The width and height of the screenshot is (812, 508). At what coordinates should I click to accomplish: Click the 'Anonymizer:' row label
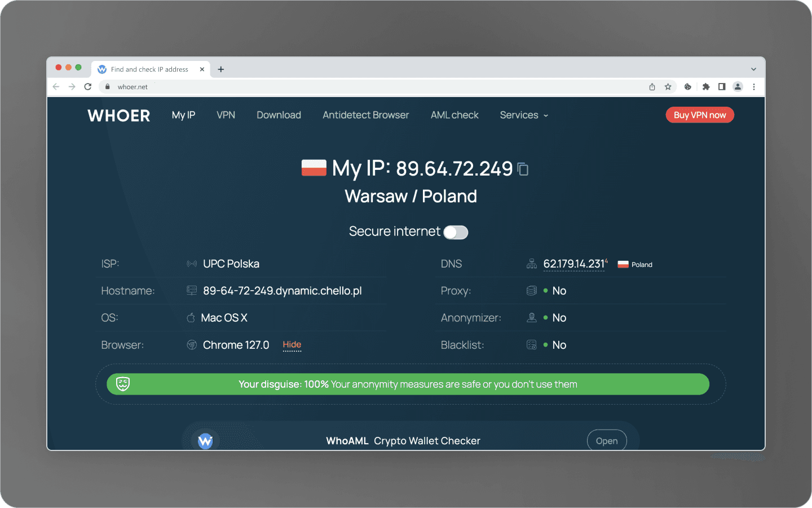click(471, 318)
